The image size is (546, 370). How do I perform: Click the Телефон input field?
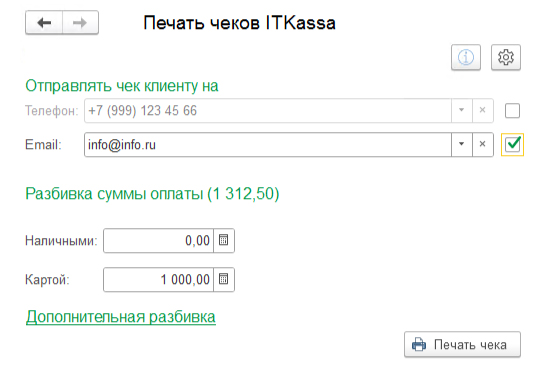268,110
